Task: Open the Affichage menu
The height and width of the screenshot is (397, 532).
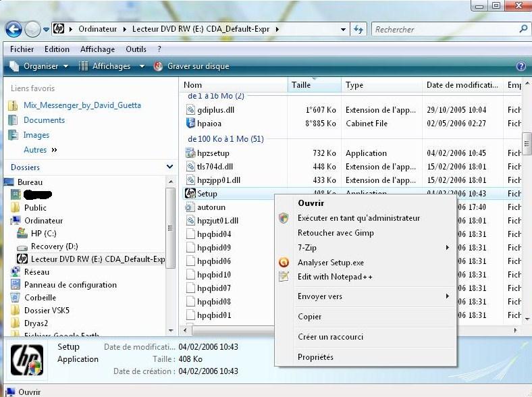Action: coord(97,49)
